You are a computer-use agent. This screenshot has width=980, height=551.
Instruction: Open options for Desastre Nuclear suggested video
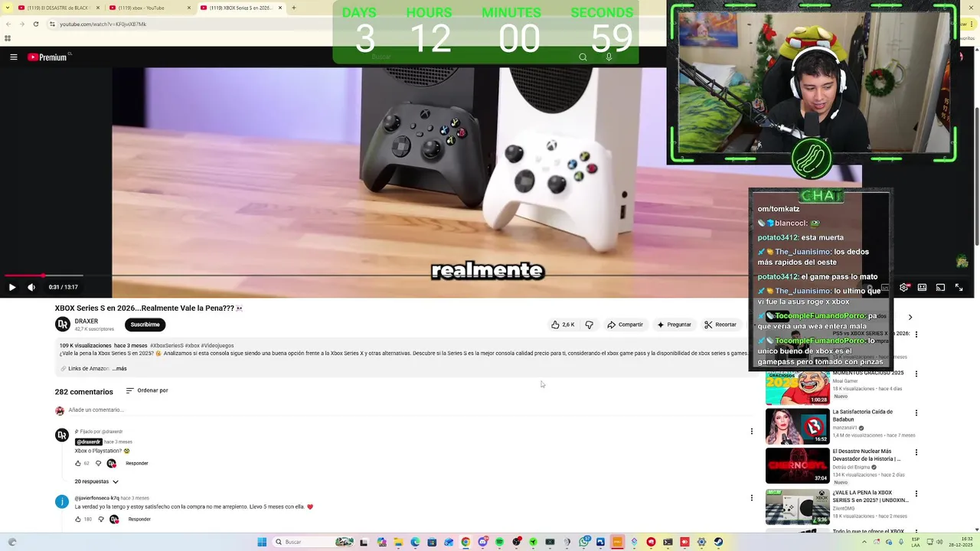916,453
